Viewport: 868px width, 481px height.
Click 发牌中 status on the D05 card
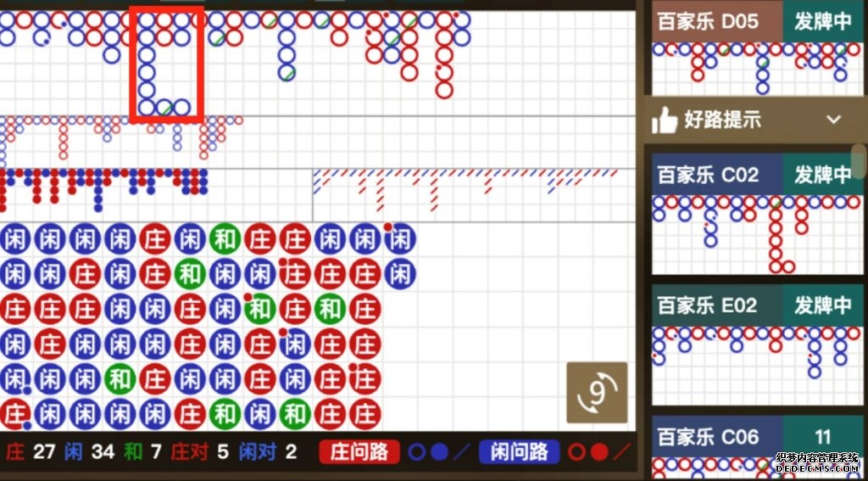click(x=822, y=21)
